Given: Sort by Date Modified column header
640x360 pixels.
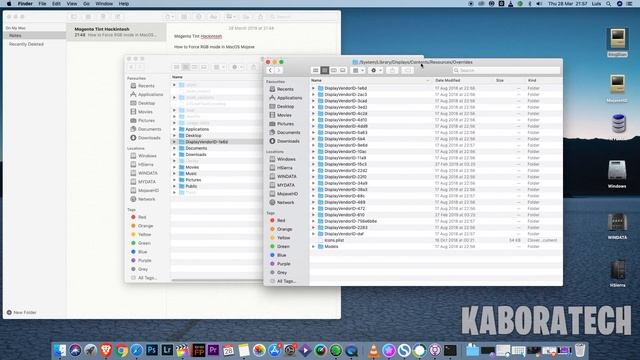Looking at the screenshot, I should [x=448, y=80].
